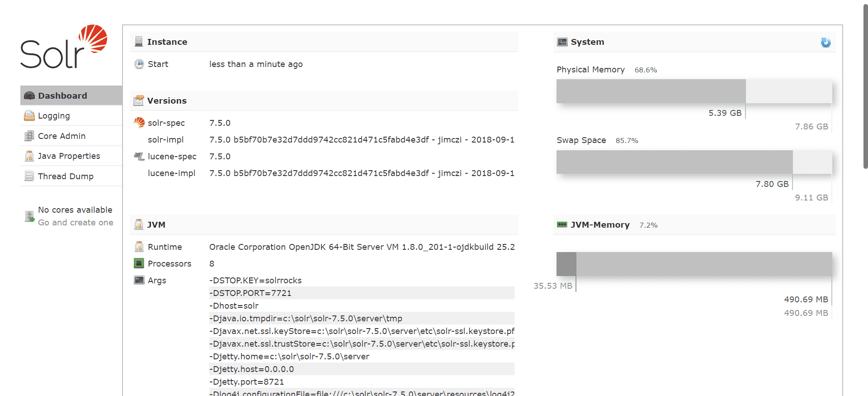Click the Dashboard gauge icon

click(29, 95)
